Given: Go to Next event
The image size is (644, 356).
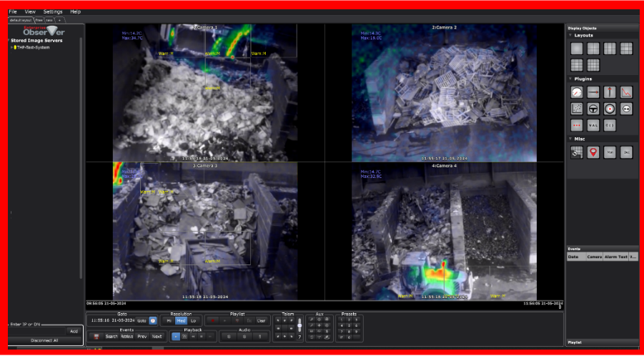Looking at the screenshot, I should [x=157, y=336].
